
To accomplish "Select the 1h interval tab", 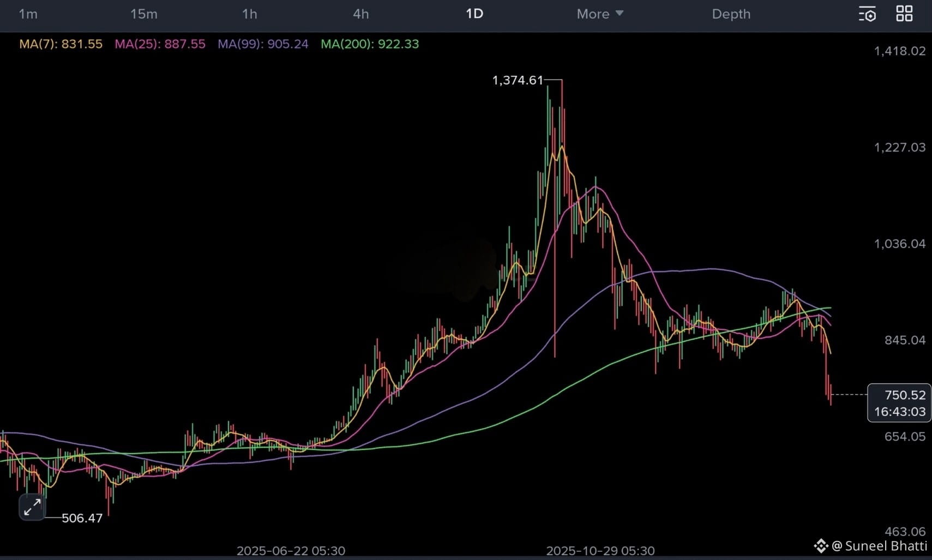I will [250, 14].
